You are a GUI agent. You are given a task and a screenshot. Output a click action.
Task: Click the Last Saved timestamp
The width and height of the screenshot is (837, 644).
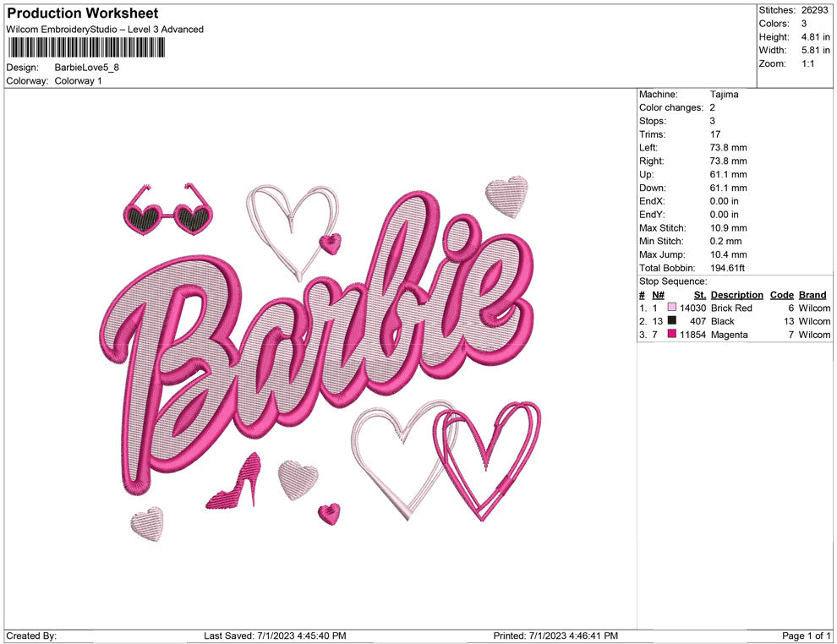pyautogui.click(x=275, y=636)
